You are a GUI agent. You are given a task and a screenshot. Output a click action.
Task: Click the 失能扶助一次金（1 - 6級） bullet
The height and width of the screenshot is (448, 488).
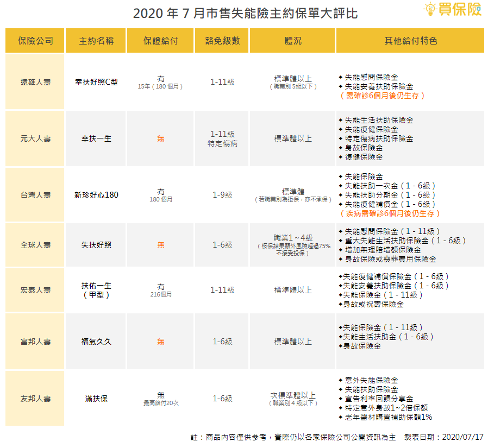coord(387,186)
